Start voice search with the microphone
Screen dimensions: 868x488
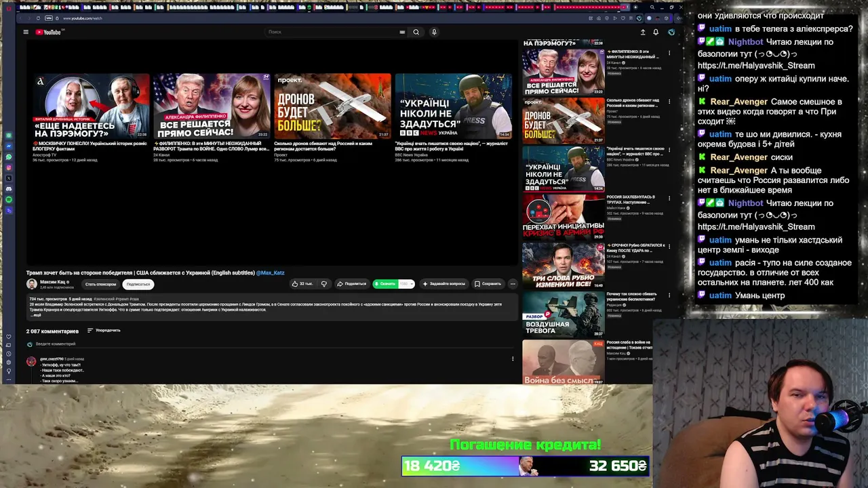click(x=434, y=32)
